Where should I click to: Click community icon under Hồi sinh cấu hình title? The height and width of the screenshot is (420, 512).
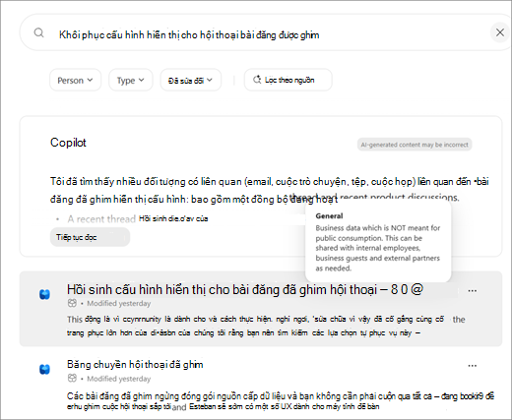point(72,303)
